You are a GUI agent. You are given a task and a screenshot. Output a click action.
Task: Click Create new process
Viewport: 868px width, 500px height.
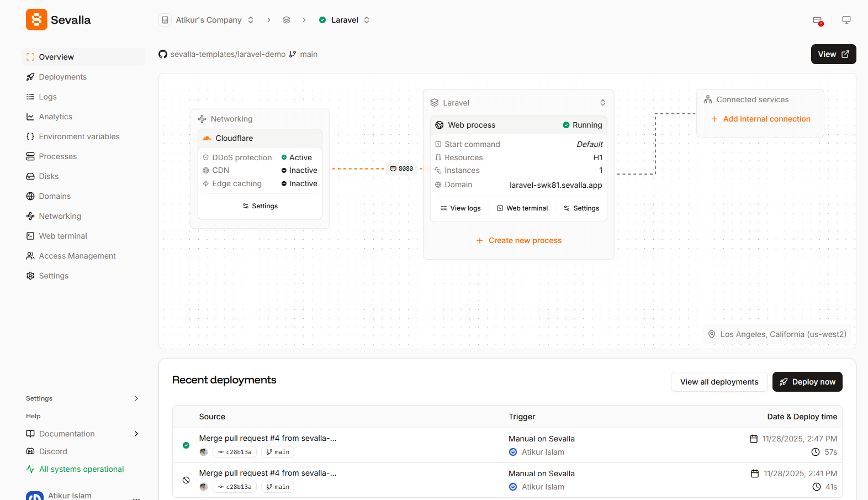(519, 240)
